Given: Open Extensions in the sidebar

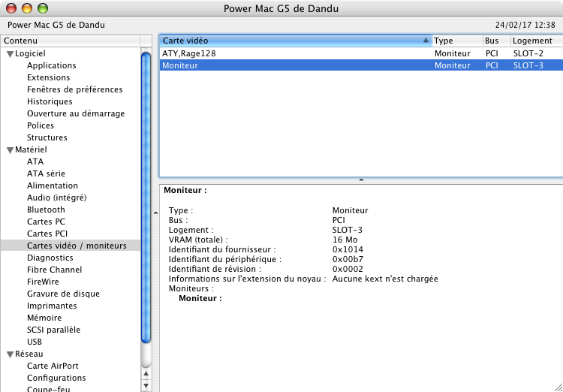Looking at the screenshot, I should [x=49, y=77].
